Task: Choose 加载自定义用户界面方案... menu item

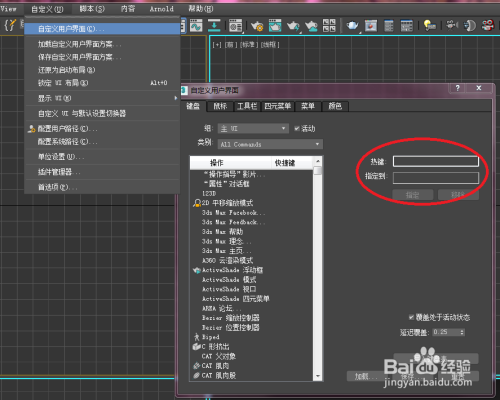Action: coord(102,44)
